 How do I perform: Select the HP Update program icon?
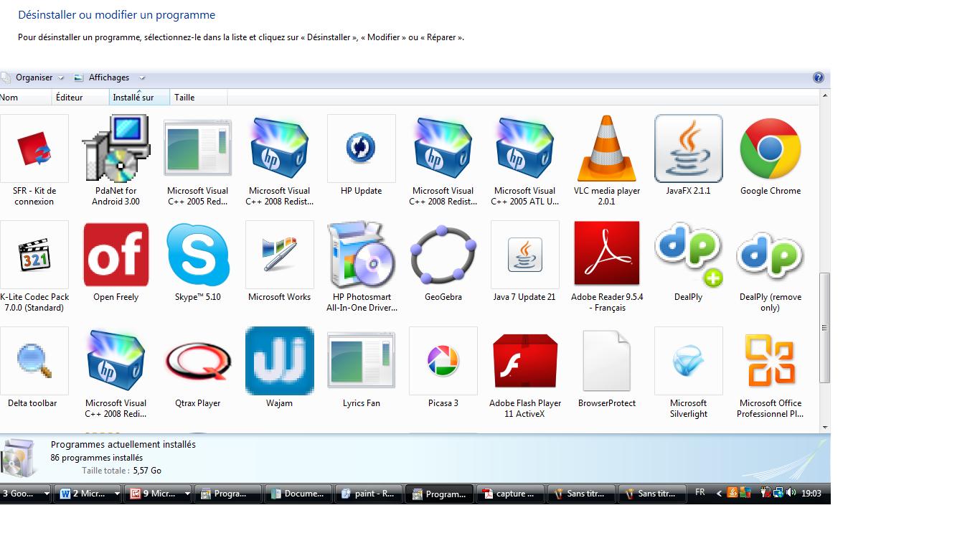click(362, 149)
